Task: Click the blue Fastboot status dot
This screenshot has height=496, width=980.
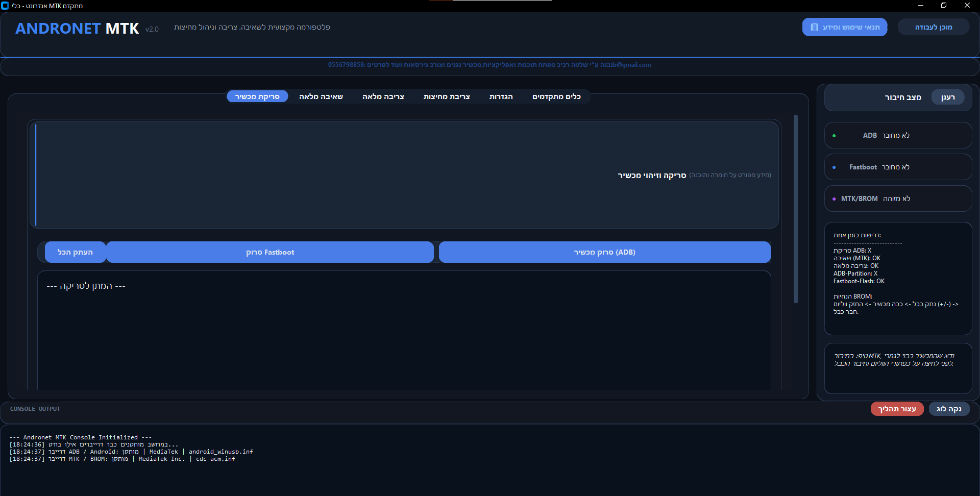Action: pyautogui.click(x=834, y=167)
